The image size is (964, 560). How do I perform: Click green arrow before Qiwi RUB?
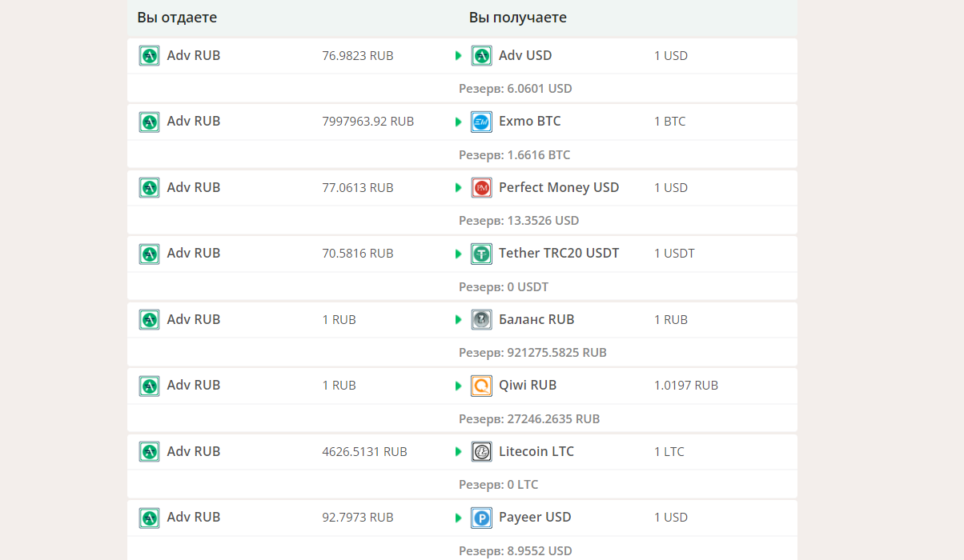click(x=459, y=386)
